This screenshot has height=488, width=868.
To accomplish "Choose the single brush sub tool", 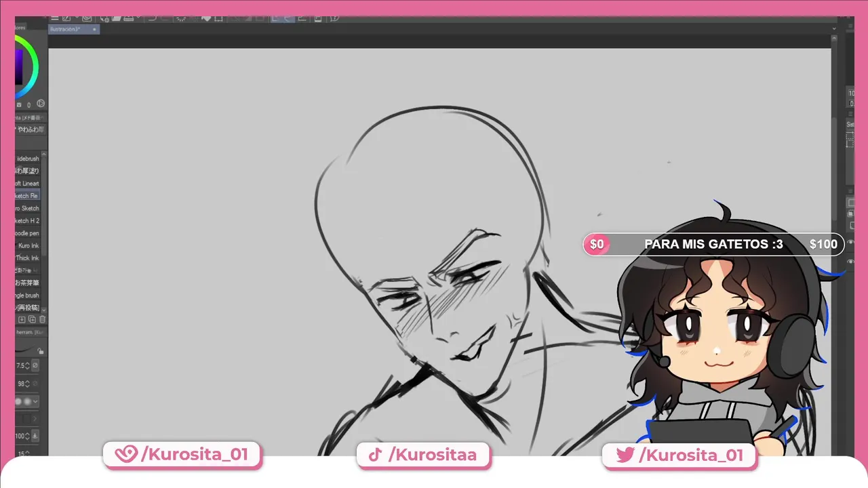I will (28, 296).
